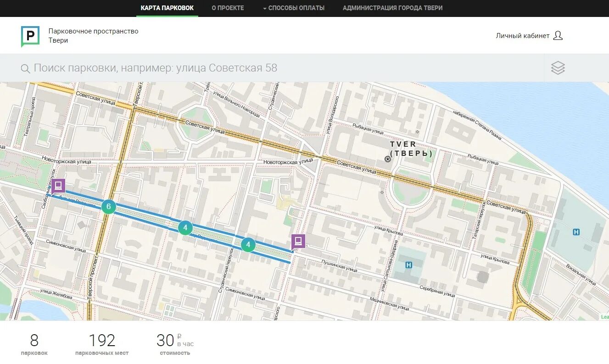Click the улица Желябова label

[56, 293]
